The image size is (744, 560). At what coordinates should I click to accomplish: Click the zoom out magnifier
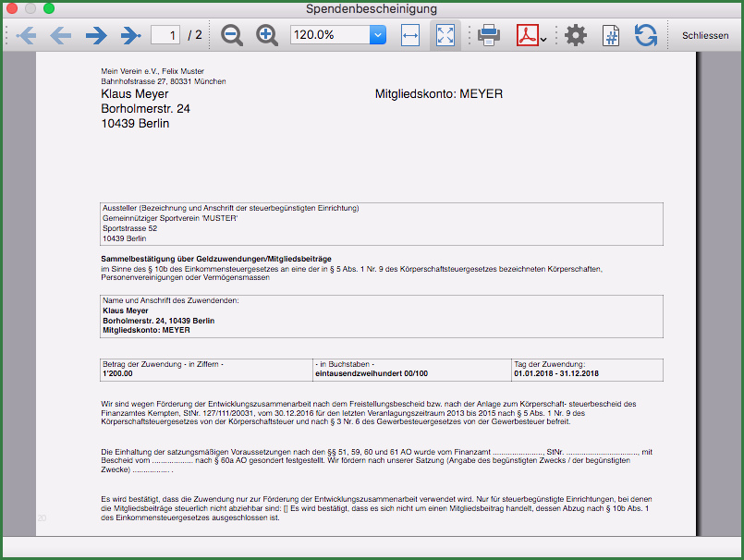click(232, 36)
